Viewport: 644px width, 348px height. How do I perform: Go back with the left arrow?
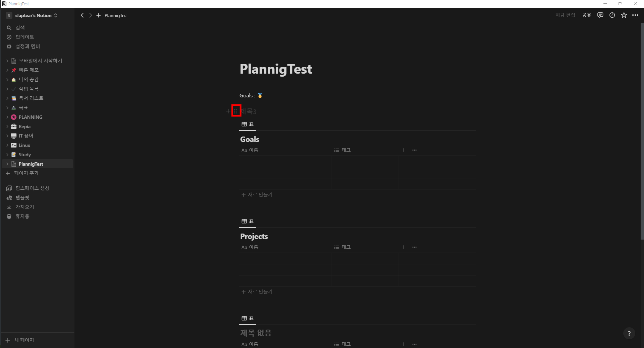82,15
